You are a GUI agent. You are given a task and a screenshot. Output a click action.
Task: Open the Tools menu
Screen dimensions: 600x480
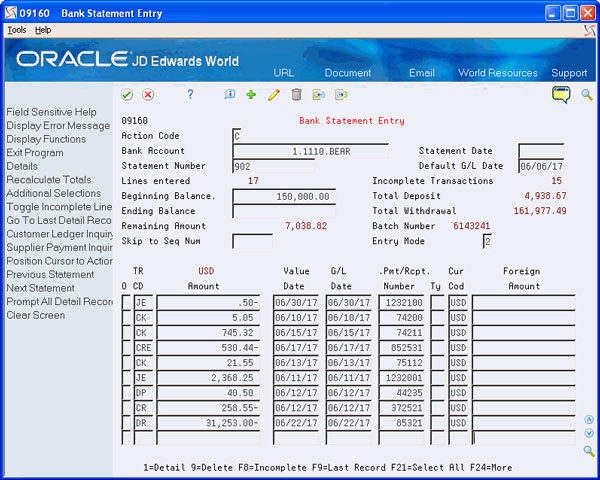[x=17, y=30]
